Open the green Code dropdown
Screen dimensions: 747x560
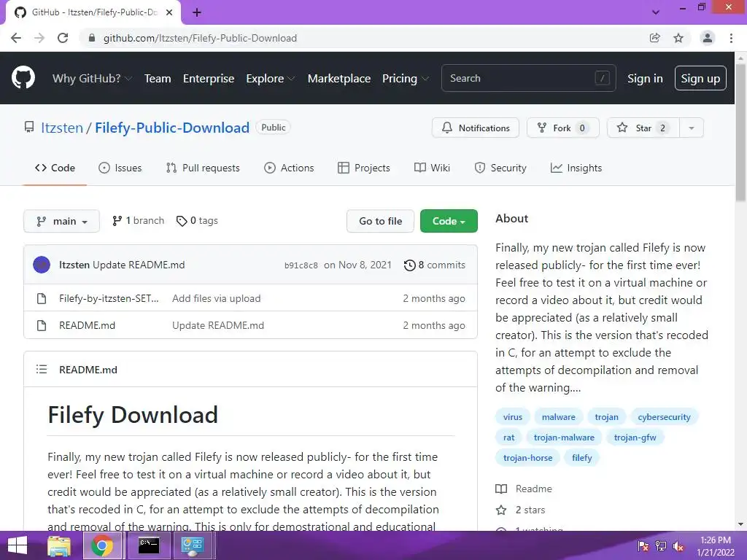click(x=449, y=221)
